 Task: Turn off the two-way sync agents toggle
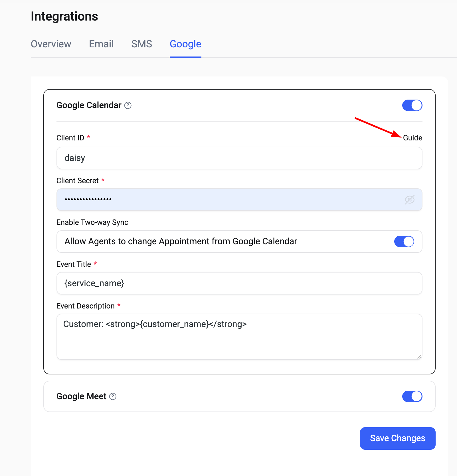tap(404, 241)
